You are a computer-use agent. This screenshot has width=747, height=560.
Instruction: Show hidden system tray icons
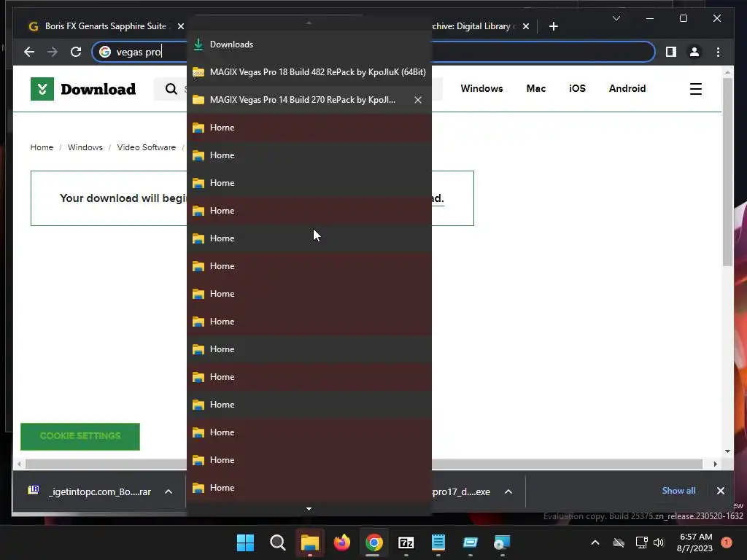(595, 542)
